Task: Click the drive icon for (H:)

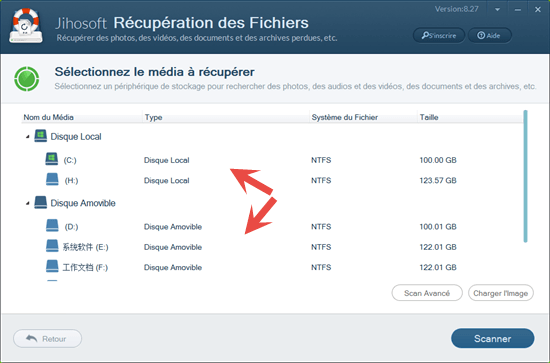Action: (x=52, y=180)
